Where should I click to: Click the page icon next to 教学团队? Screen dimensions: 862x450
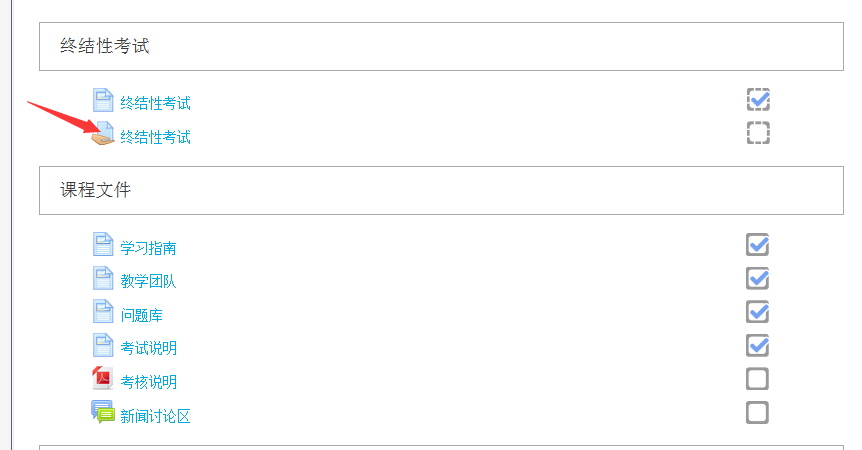103,278
